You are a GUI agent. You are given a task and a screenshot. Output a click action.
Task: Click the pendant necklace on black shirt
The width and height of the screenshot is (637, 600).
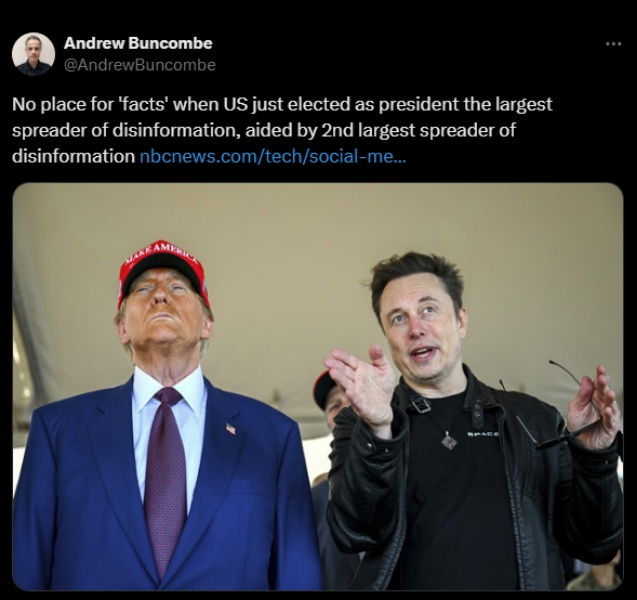point(449,440)
